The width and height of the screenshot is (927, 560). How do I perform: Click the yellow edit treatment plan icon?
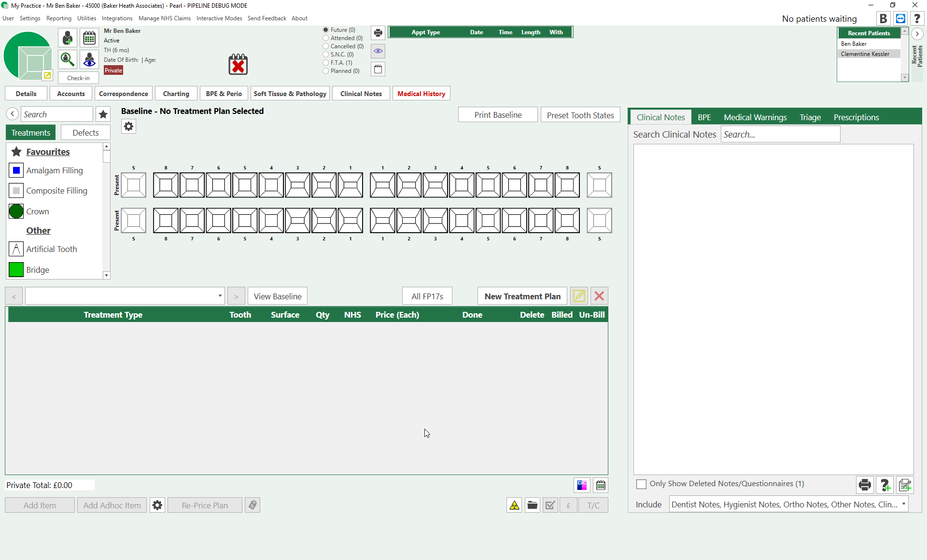[x=579, y=296]
